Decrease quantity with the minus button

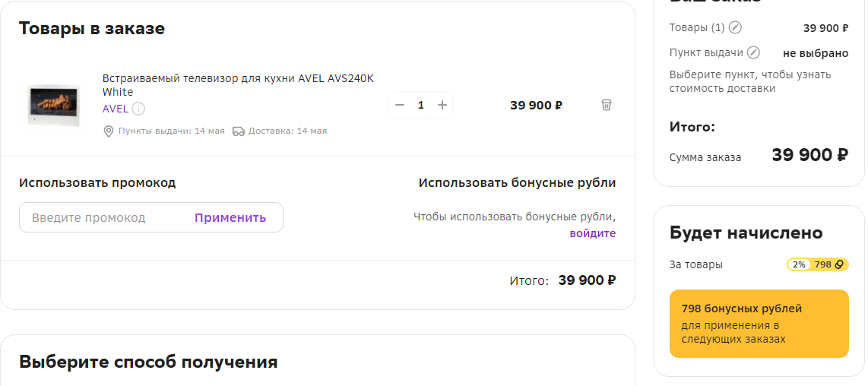pyautogui.click(x=401, y=105)
